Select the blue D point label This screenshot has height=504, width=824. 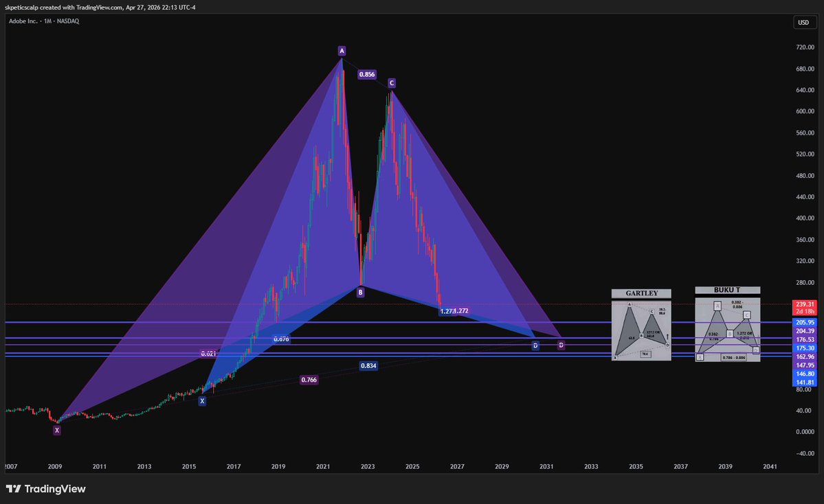pos(535,345)
